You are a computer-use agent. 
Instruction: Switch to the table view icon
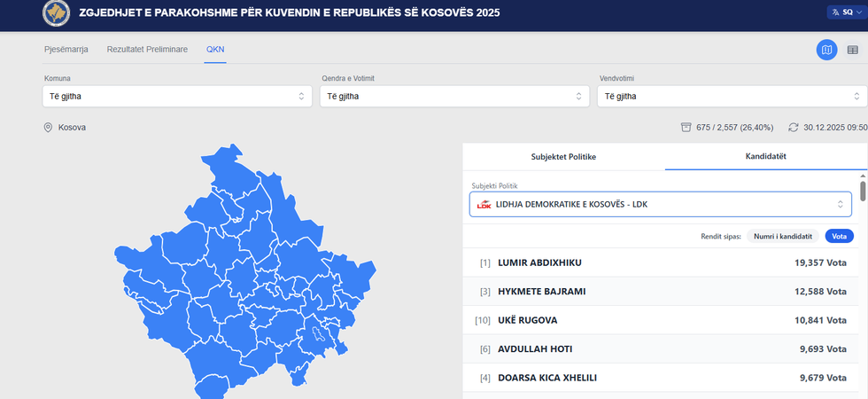[x=851, y=50]
